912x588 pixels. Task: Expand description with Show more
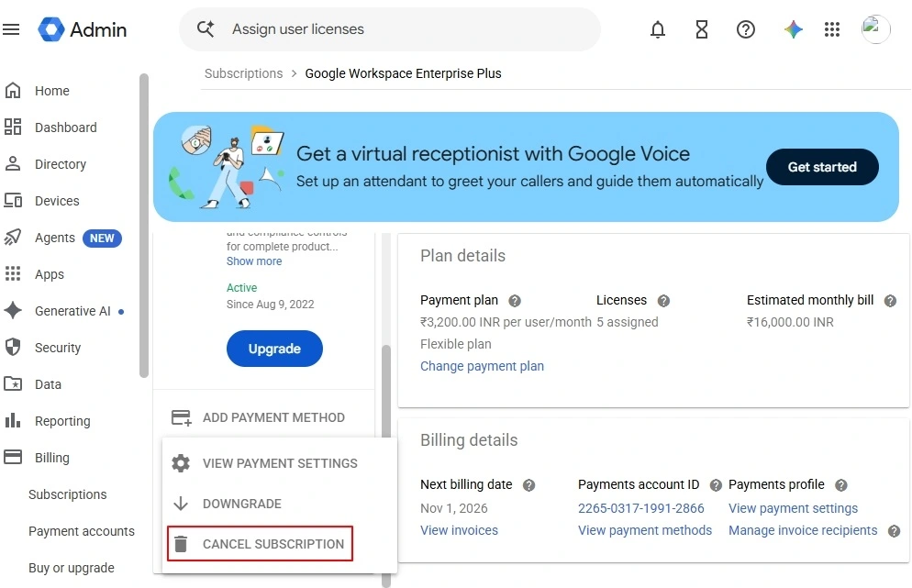tap(254, 261)
